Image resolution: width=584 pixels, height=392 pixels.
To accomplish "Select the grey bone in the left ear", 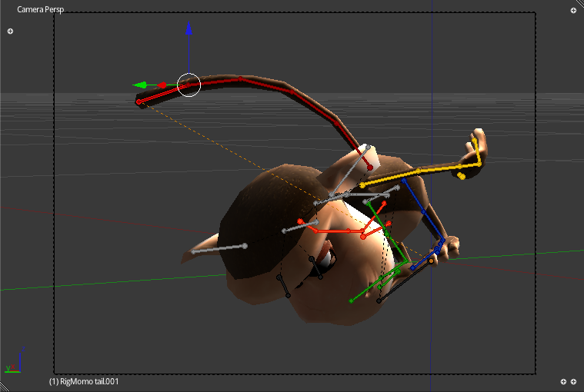I will pos(219,249).
